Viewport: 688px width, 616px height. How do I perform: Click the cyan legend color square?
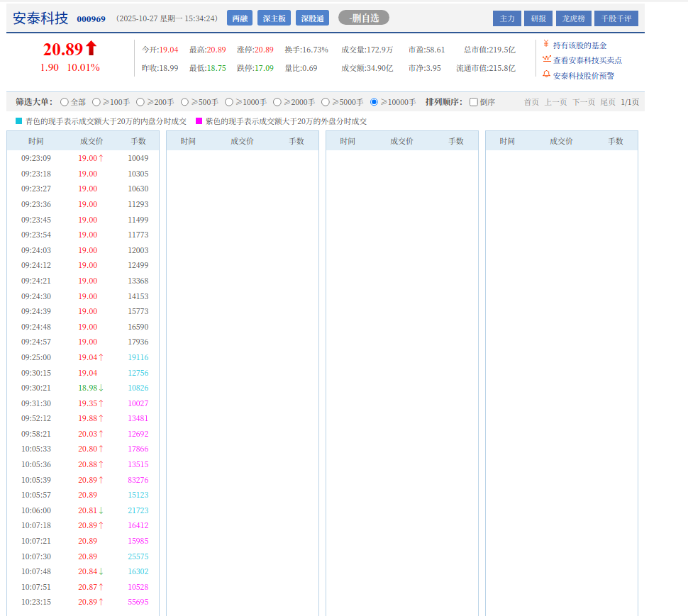pos(19,121)
